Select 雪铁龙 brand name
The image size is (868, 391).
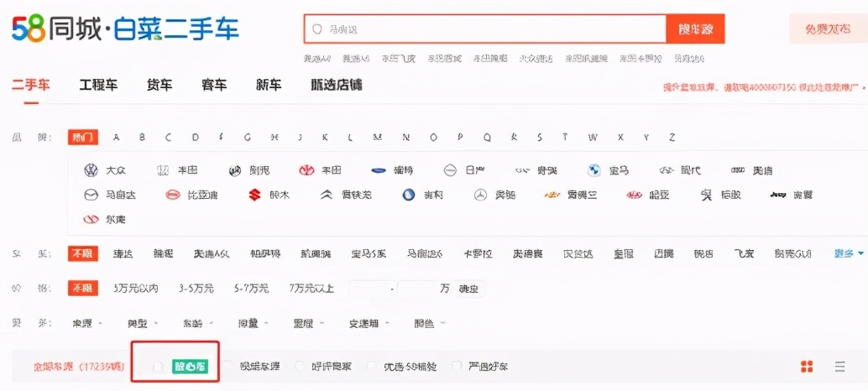coord(357,195)
